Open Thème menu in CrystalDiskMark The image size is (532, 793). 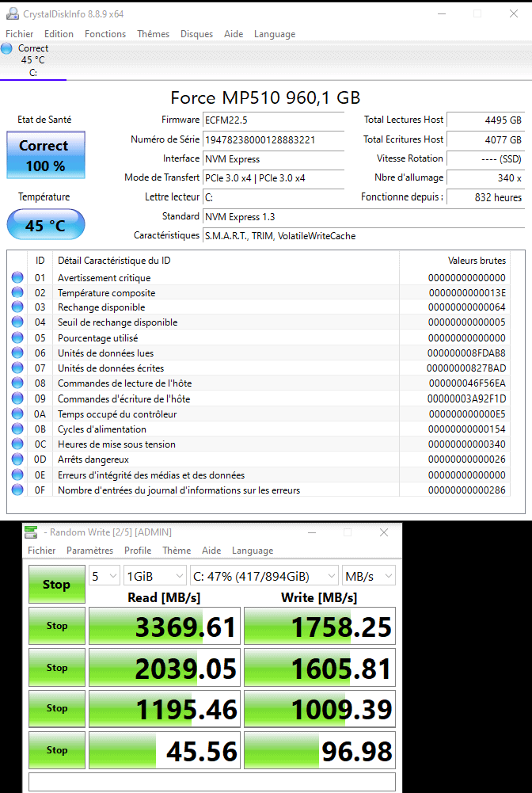pyautogui.click(x=177, y=551)
